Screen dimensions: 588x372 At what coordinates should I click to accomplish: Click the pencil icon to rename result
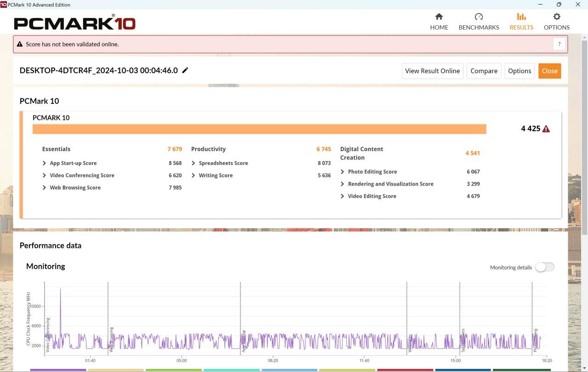tap(185, 70)
